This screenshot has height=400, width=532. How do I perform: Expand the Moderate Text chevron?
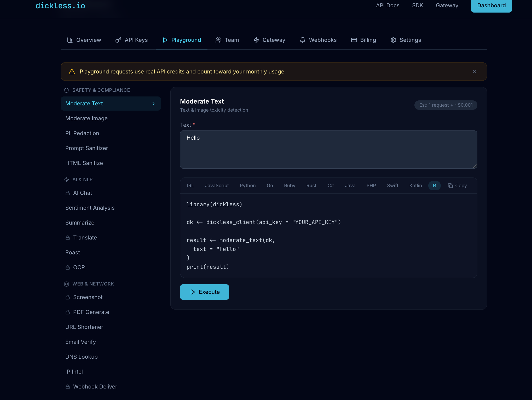click(153, 104)
